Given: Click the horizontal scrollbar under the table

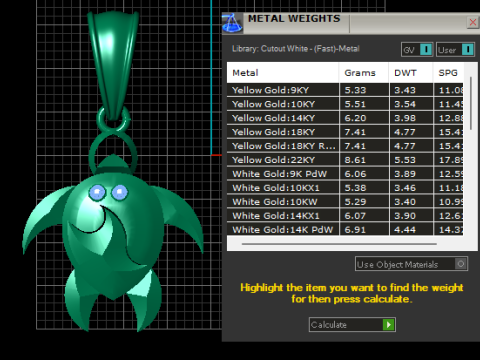Looking at the screenshot, I should pos(339,244).
